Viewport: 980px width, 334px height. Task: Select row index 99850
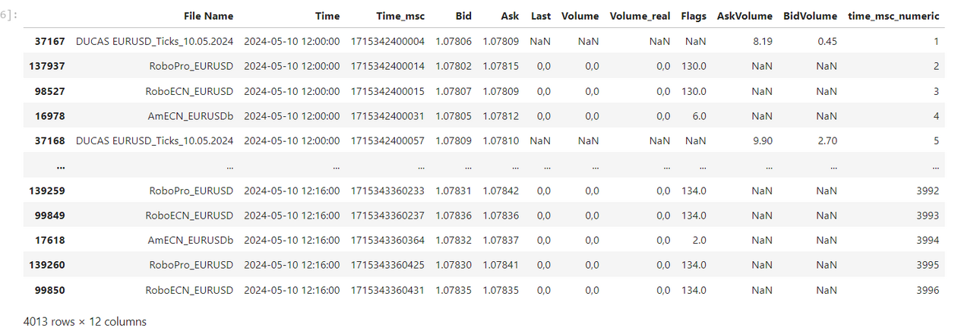[50, 290]
